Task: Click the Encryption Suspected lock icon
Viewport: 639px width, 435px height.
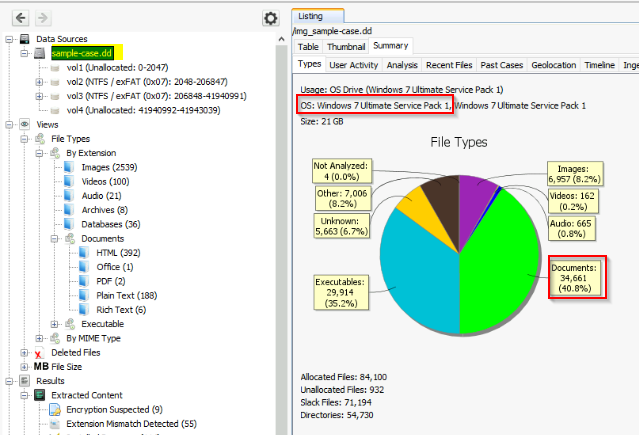Action: tap(55, 409)
